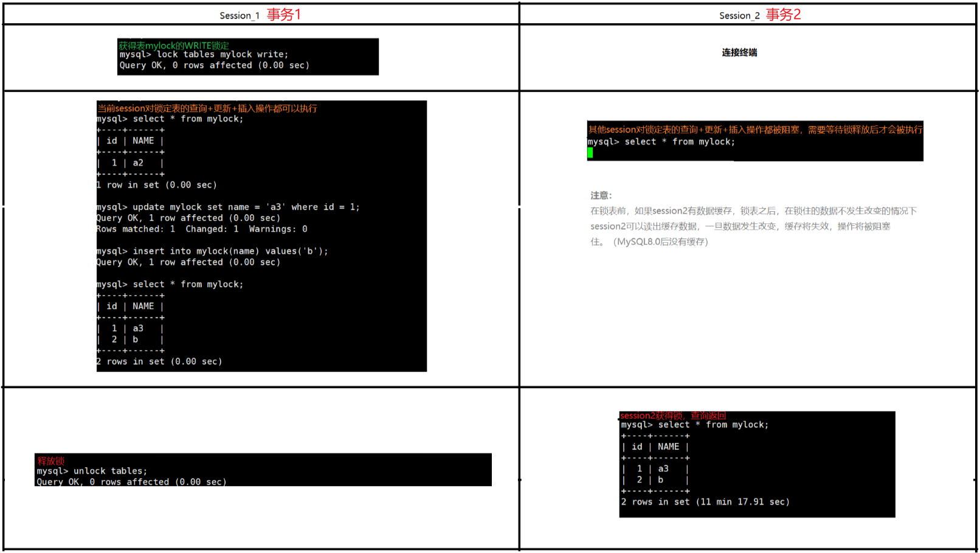Click 'Rows matched: 1 Changed: 1 Warnings: 0'
The height and width of the screenshot is (553, 980).
(202, 229)
